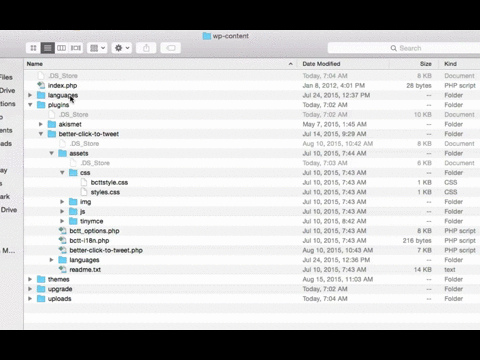Select the akismet folder icon
The image size is (480, 360).
tap(52, 124)
